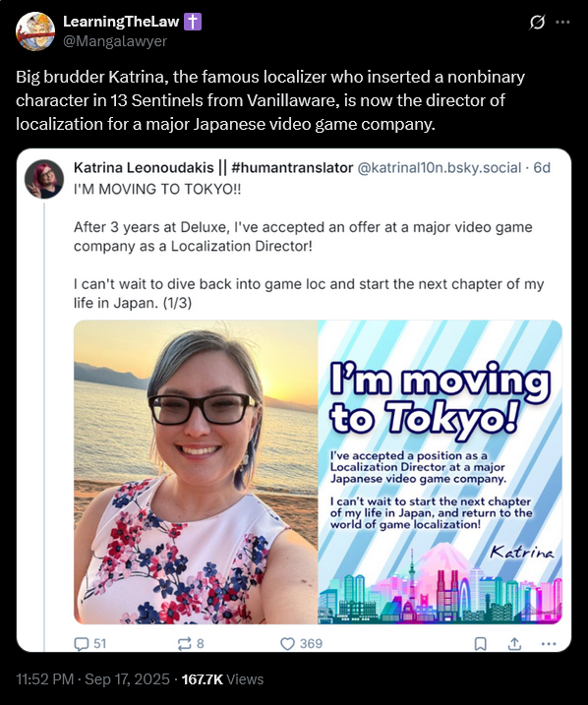Open the @katrinal10n.bsky.social handle
Screen dimensions: 588x705
[440, 168]
